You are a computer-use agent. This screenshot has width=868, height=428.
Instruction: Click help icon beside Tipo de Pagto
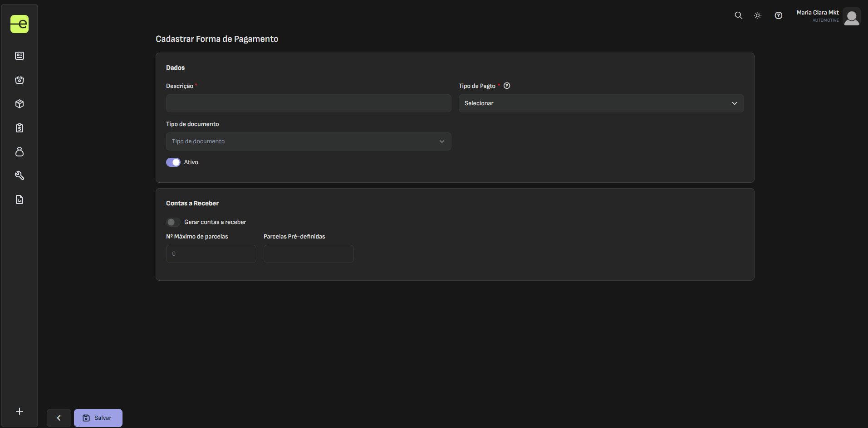click(507, 86)
